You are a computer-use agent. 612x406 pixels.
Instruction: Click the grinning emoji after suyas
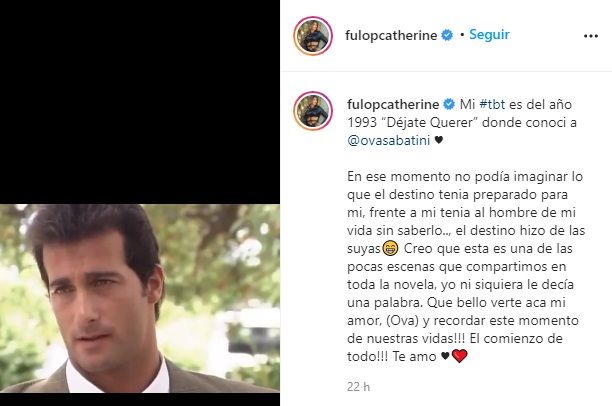click(390, 248)
